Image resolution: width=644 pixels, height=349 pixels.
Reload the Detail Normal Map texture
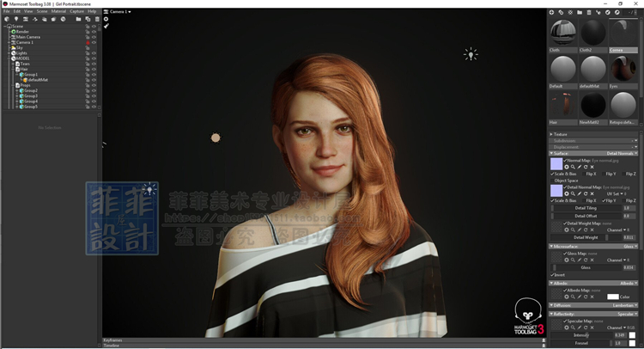pos(586,193)
